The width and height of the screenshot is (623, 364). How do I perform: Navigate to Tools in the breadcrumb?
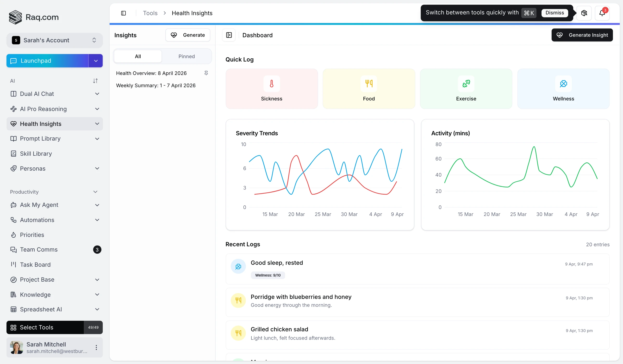(150, 13)
